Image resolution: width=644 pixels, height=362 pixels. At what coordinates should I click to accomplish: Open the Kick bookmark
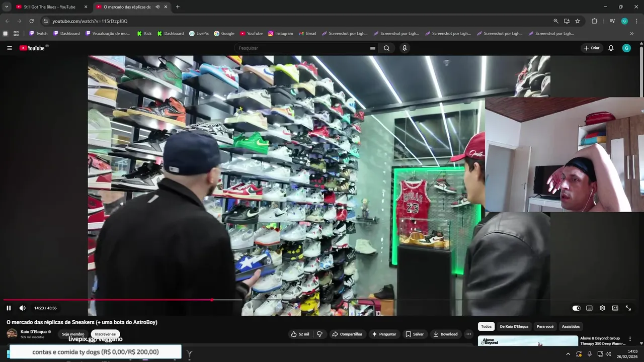point(144,34)
